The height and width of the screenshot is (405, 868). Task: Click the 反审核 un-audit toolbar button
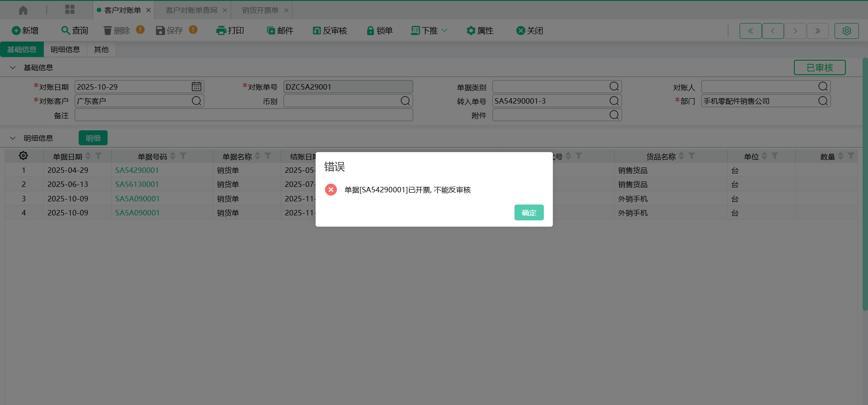tap(330, 30)
